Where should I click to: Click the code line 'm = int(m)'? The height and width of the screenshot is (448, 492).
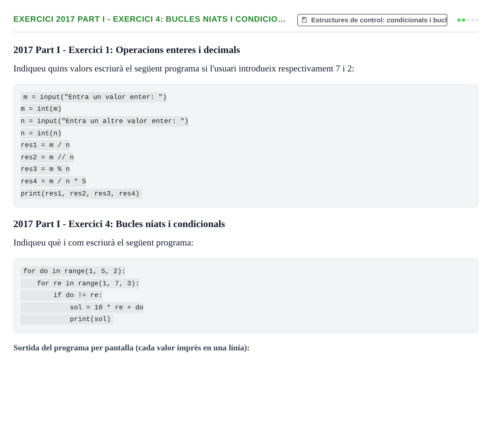[x=41, y=109]
